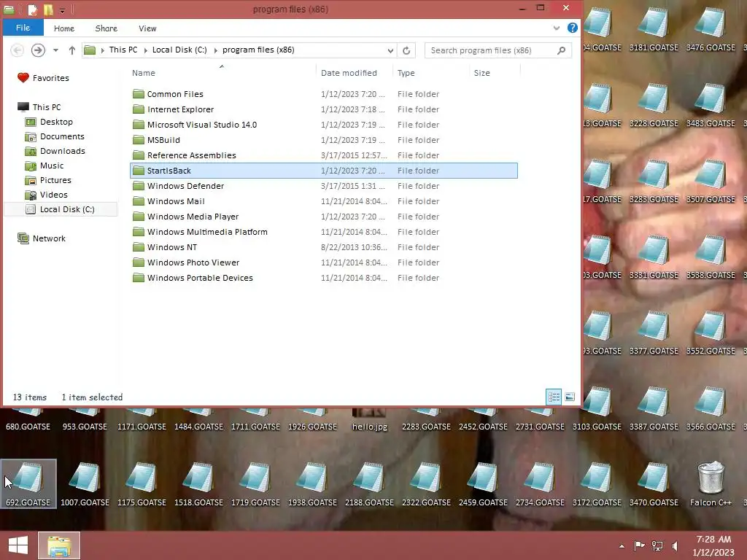
Task: Open Explorer help with the question mark
Action: click(x=573, y=28)
